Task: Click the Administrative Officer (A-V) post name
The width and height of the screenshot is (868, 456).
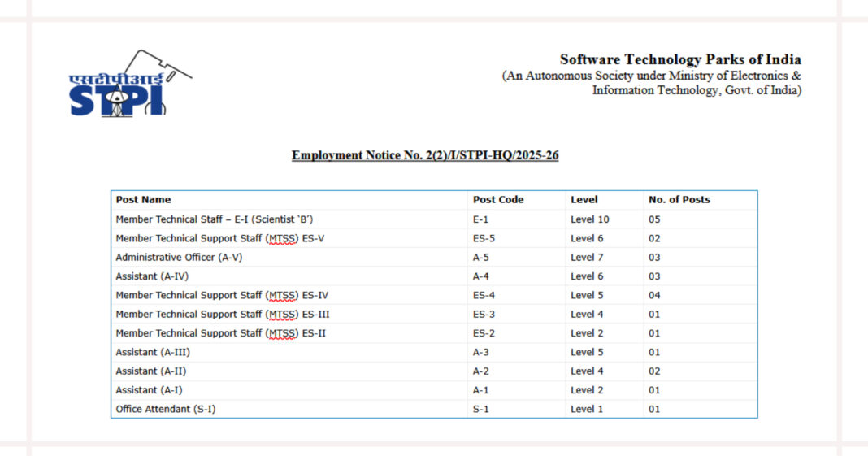Action: point(179,257)
